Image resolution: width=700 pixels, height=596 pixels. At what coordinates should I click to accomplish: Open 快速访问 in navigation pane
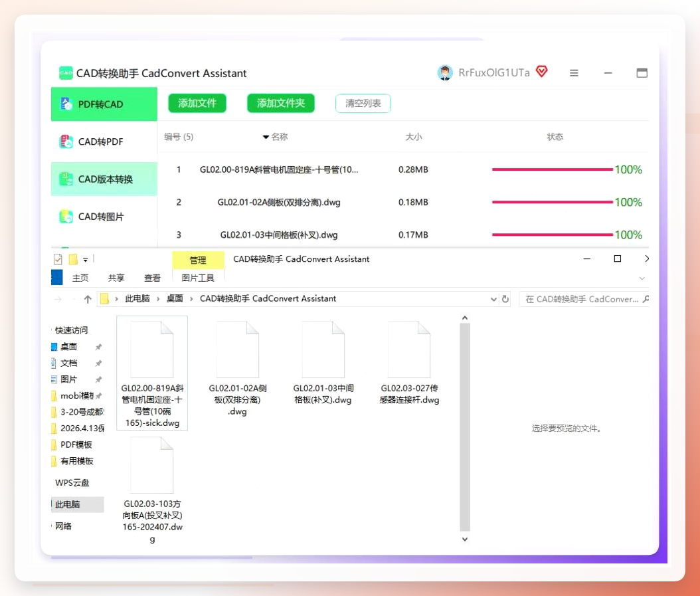pos(71,330)
